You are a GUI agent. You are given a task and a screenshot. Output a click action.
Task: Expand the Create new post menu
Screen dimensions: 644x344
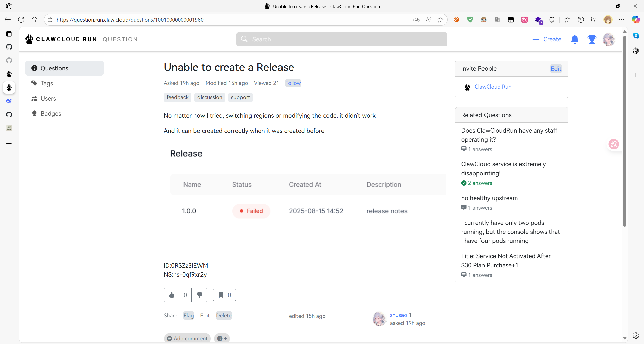tap(547, 39)
